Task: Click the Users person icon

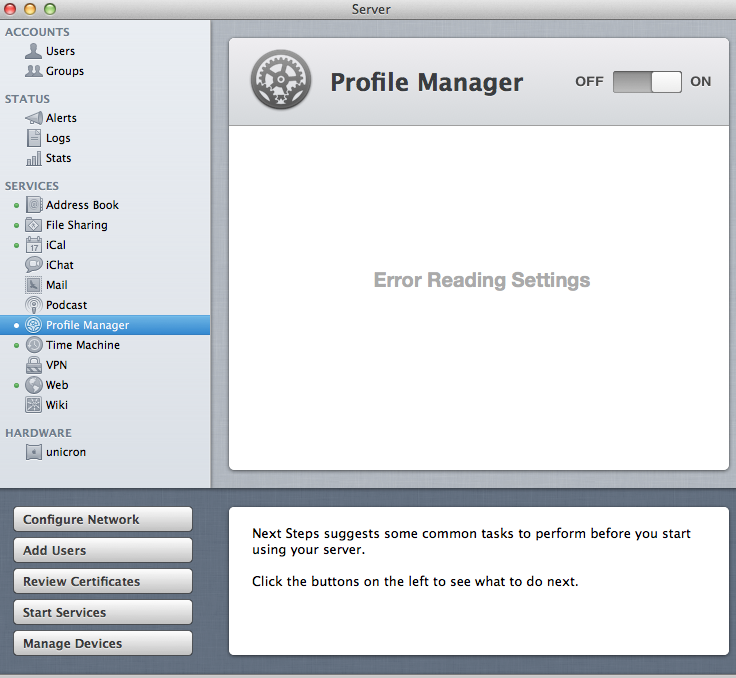Action: 33,51
